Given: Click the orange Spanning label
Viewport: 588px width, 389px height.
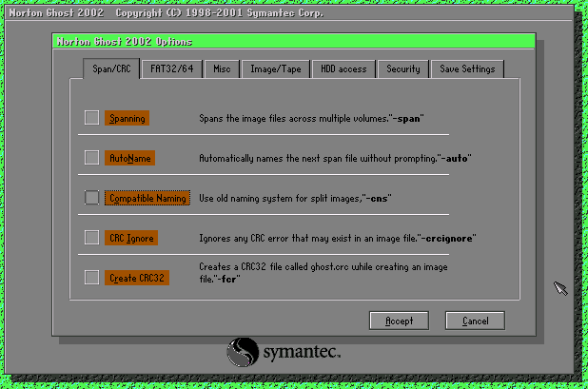Looking at the screenshot, I should (127, 118).
